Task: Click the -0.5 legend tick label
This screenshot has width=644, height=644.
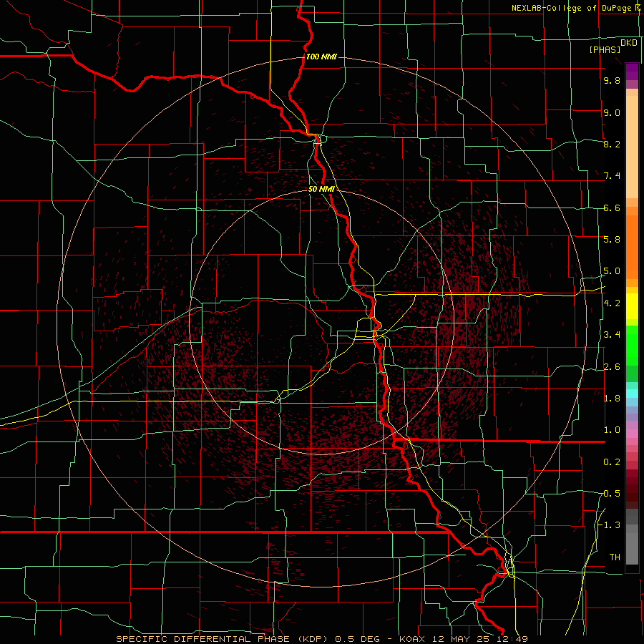Action: [610, 494]
